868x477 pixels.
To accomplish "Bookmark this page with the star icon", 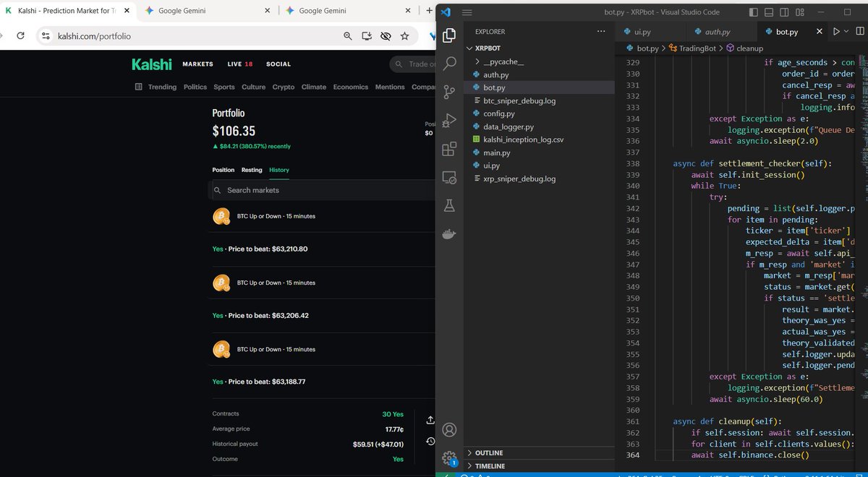I will [405, 35].
